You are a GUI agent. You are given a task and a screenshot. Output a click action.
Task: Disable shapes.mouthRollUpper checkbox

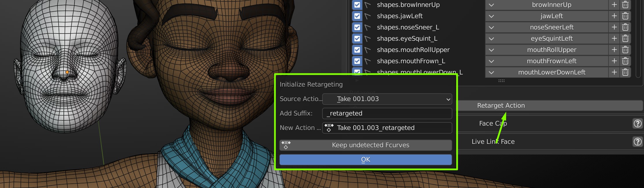pyautogui.click(x=357, y=50)
